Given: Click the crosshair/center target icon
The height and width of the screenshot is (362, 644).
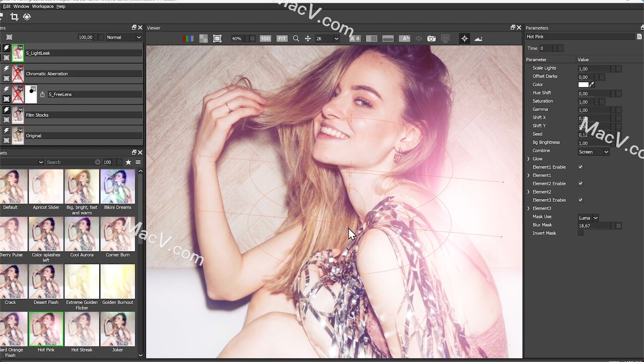Looking at the screenshot, I should (x=465, y=39).
